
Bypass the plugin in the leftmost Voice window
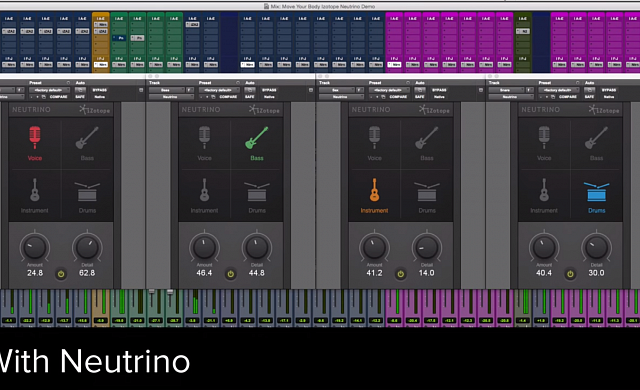click(x=100, y=90)
